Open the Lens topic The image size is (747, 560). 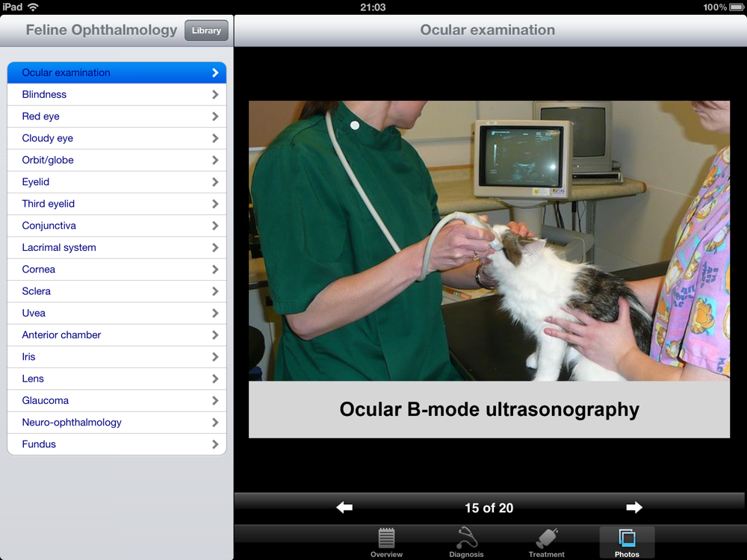pos(117,379)
